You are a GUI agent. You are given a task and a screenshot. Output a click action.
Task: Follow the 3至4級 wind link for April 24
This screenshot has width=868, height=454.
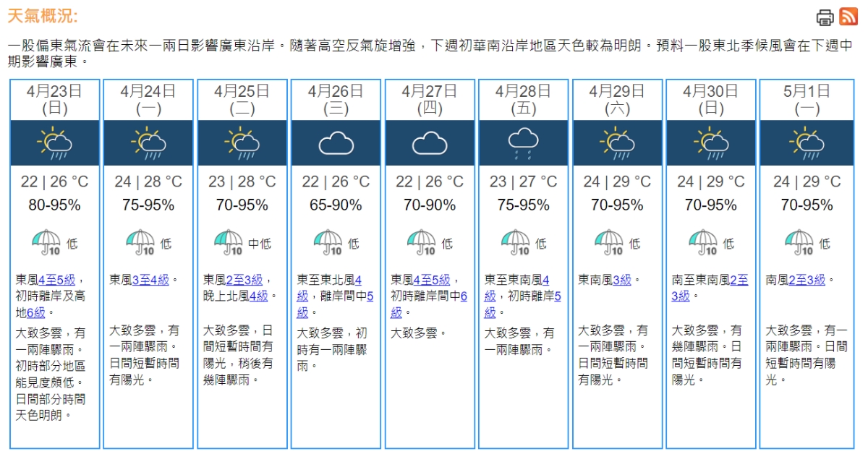coord(150,280)
